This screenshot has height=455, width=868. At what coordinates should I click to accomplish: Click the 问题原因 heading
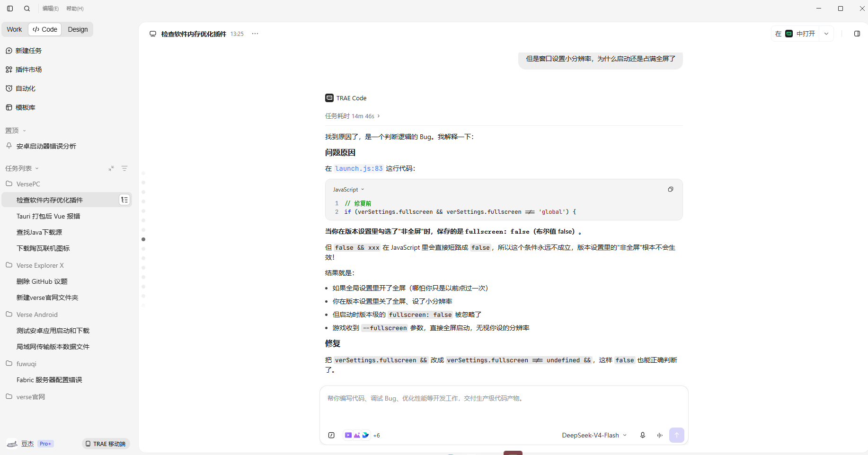340,153
